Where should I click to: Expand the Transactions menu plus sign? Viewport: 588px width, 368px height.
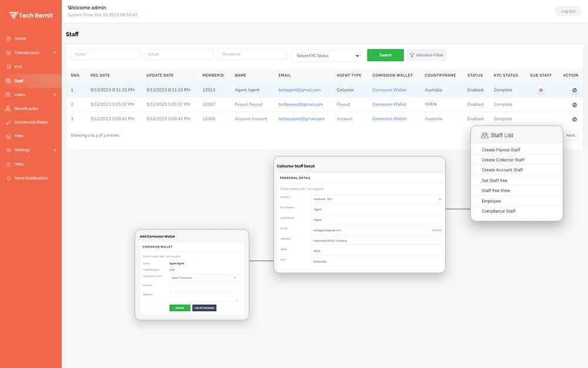(x=55, y=53)
